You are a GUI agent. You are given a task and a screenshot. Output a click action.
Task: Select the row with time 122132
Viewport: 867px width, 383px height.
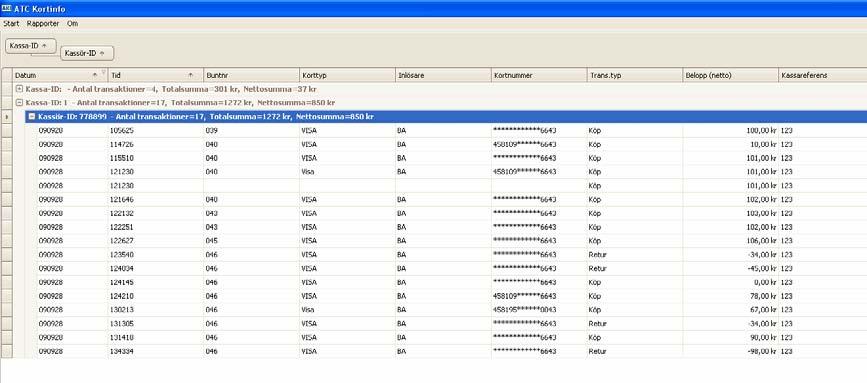coord(452,213)
